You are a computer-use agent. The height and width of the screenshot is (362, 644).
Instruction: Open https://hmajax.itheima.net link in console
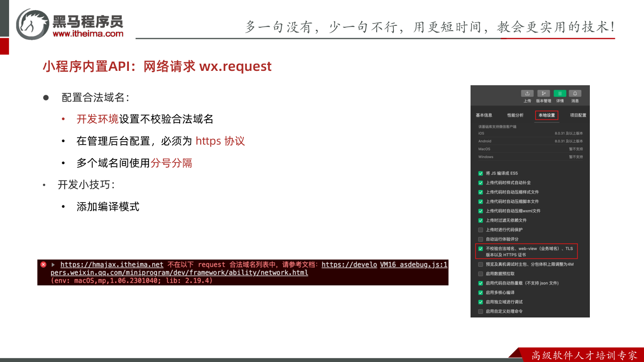[112, 264]
